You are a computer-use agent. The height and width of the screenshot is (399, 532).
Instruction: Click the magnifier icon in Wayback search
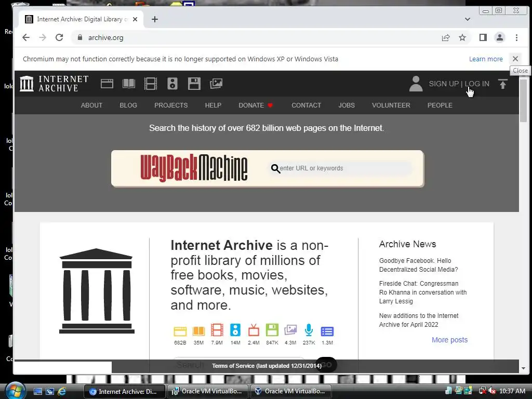pyautogui.click(x=275, y=168)
